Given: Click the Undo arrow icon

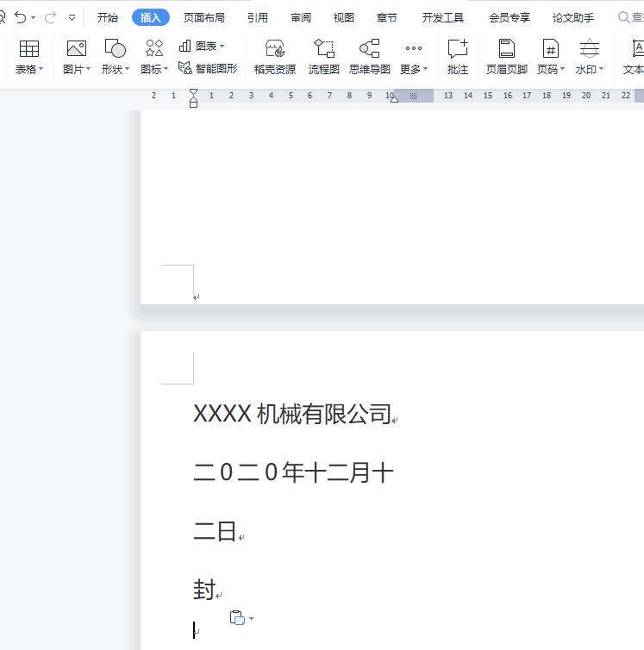Looking at the screenshot, I should point(20,17).
